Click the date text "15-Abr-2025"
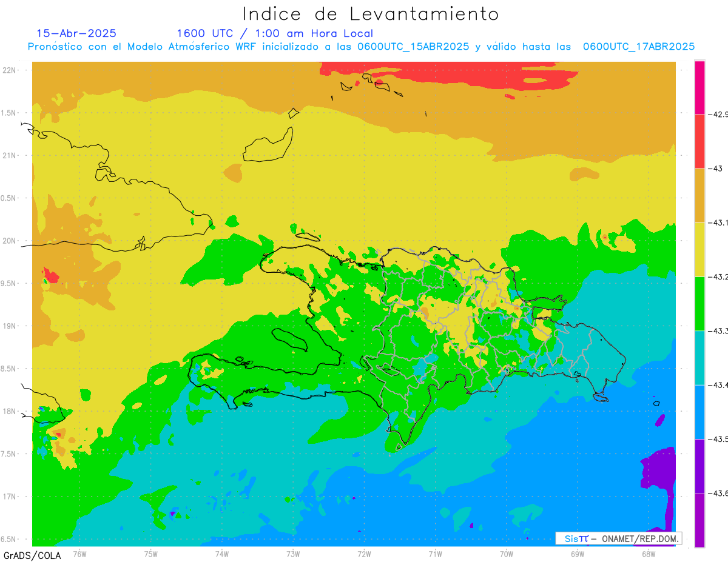728x562 pixels. click(76, 33)
